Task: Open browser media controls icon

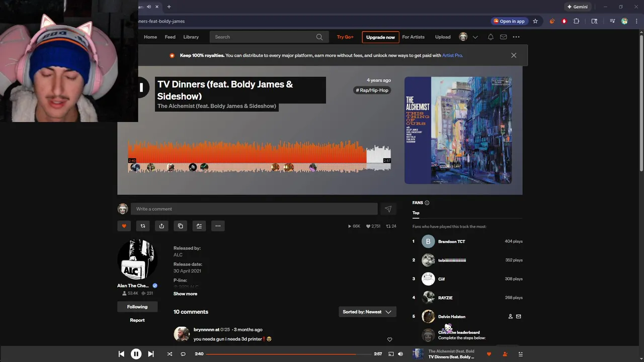Action: click(612, 21)
